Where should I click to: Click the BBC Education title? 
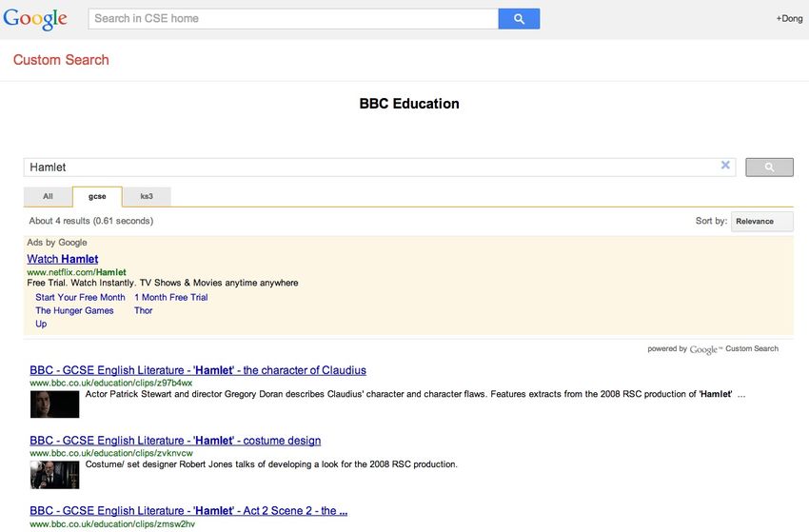[409, 104]
